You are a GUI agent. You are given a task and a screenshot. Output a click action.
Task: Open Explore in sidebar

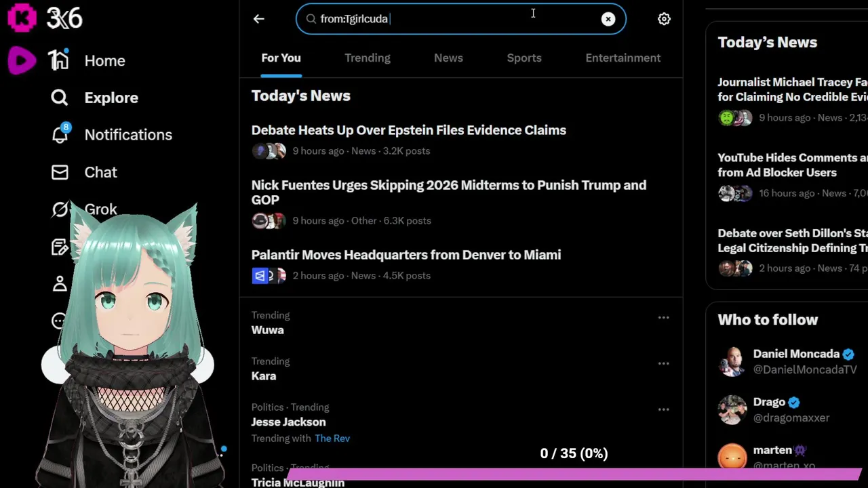[111, 98]
